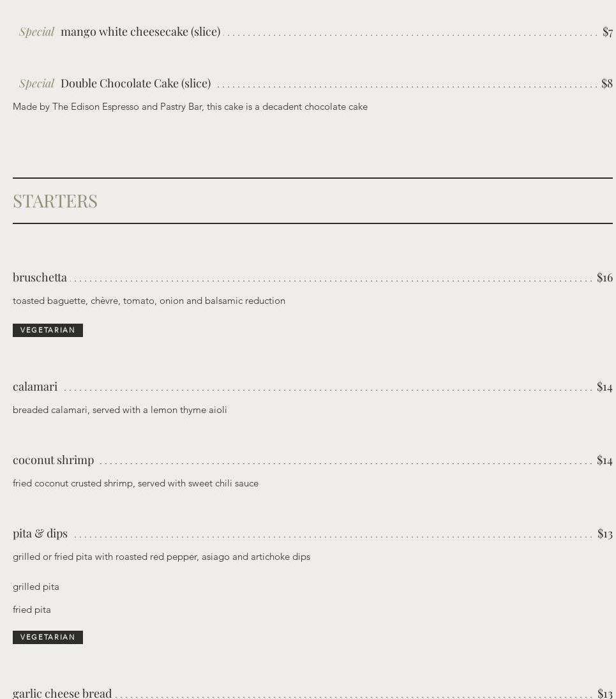Click the breaded calamari description text
The height and width of the screenshot is (699, 616).
click(x=119, y=410)
